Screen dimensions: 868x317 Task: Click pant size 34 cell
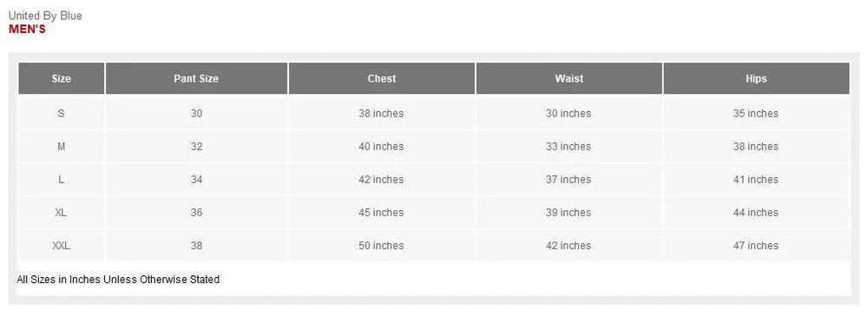(x=196, y=180)
